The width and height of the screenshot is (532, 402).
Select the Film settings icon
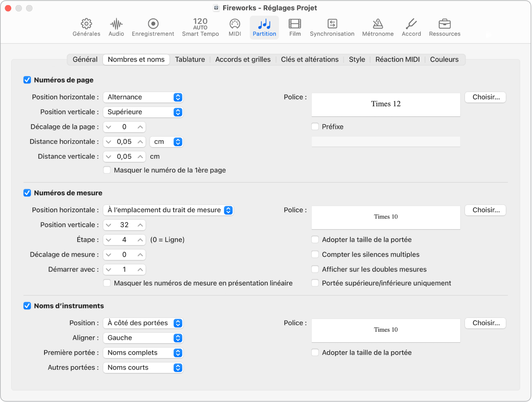point(295,27)
